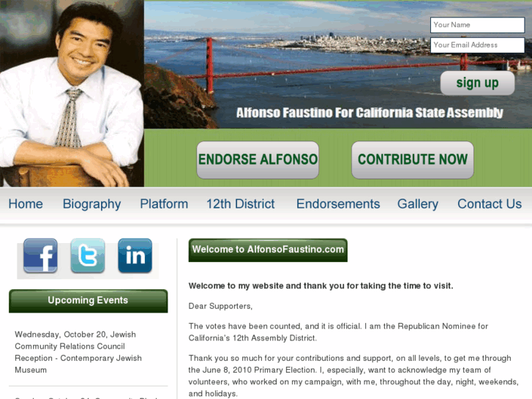Open the Gallery menu item
The width and height of the screenshot is (532, 399).
[418, 204]
